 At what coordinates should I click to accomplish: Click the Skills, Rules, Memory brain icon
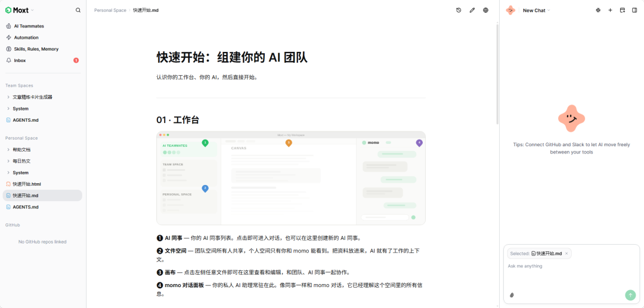pyautogui.click(x=8, y=49)
